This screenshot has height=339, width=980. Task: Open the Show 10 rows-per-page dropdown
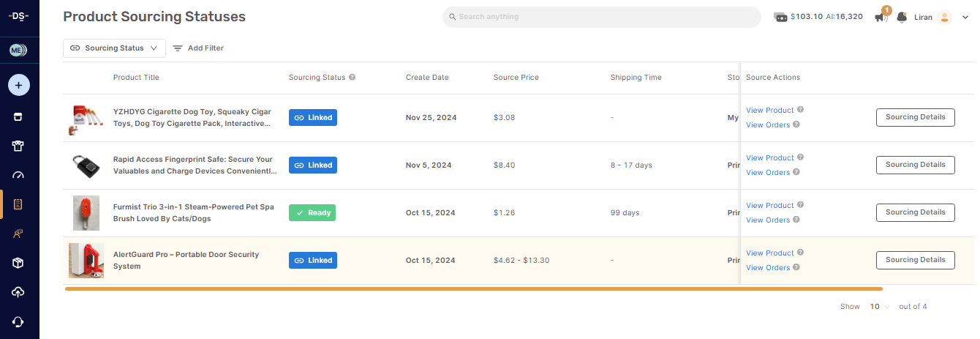[879, 307]
